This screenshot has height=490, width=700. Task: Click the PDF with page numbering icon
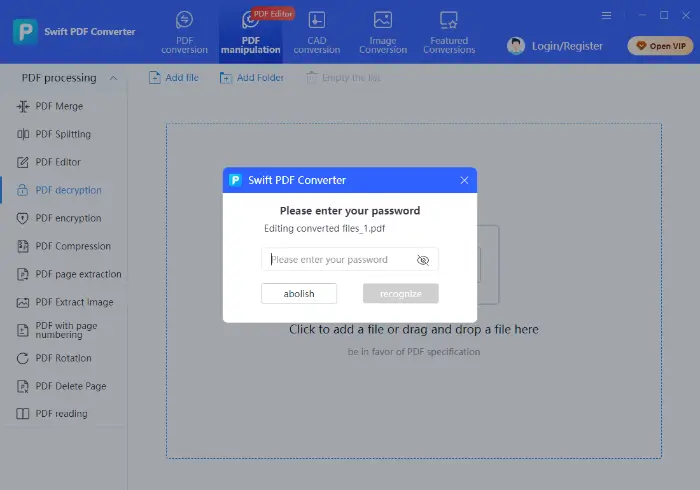tap(23, 330)
